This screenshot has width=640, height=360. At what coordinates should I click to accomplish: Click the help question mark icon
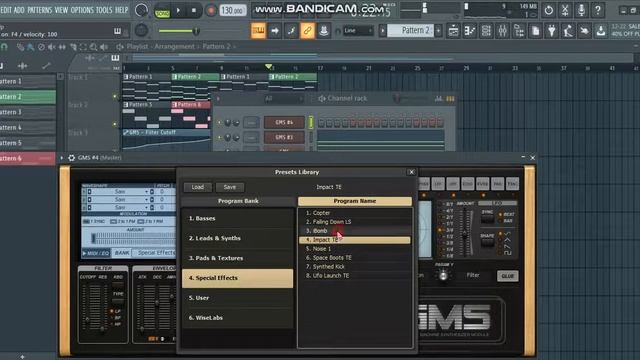[x=598, y=10]
